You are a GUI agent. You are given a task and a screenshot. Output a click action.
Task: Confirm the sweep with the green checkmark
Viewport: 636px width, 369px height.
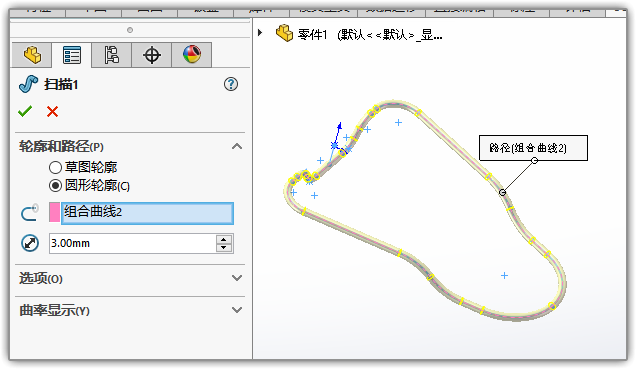click(x=25, y=111)
